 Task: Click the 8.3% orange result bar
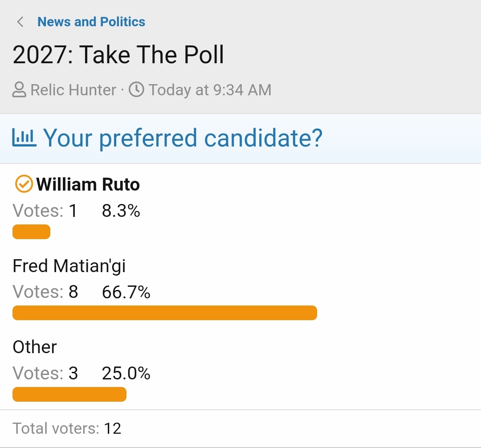tap(31, 232)
